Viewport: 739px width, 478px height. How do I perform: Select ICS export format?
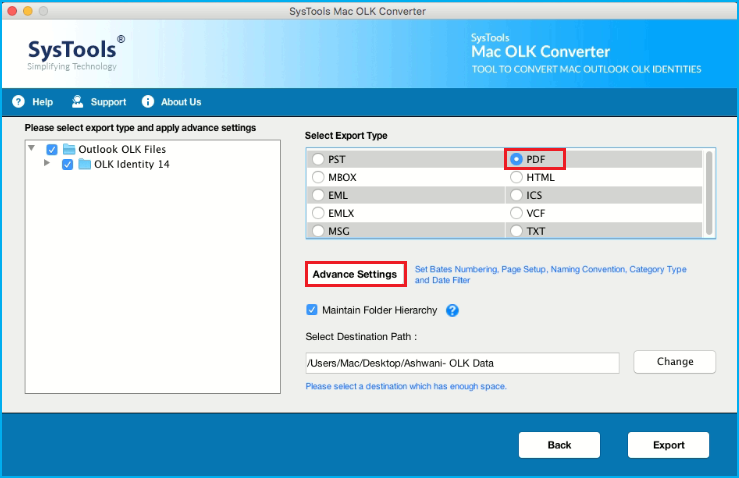(517, 195)
